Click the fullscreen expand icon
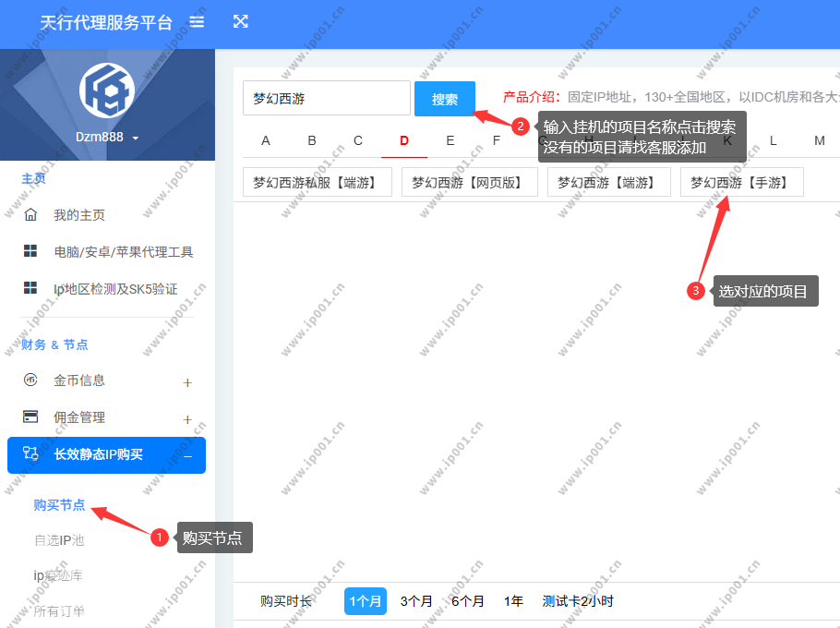 pyautogui.click(x=241, y=22)
